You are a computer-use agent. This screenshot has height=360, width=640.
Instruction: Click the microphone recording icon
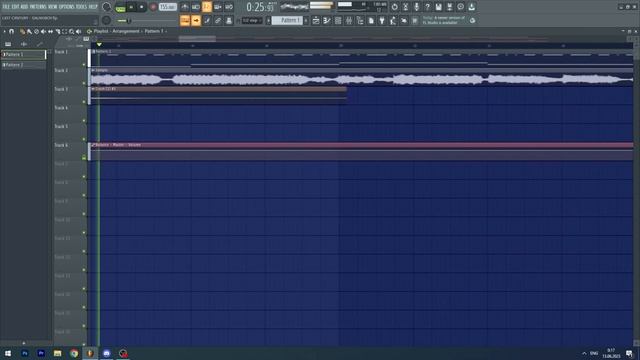click(416, 7)
